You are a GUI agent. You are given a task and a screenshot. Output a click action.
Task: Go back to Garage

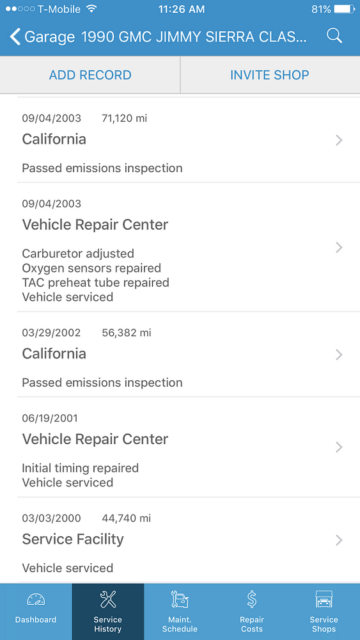point(42,37)
